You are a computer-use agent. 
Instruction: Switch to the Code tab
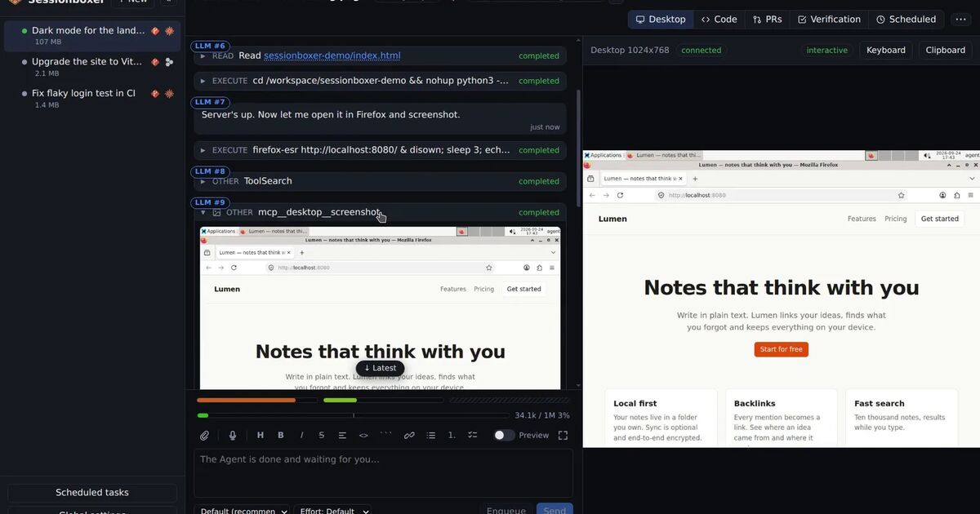pyautogui.click(x=719, y=20)
